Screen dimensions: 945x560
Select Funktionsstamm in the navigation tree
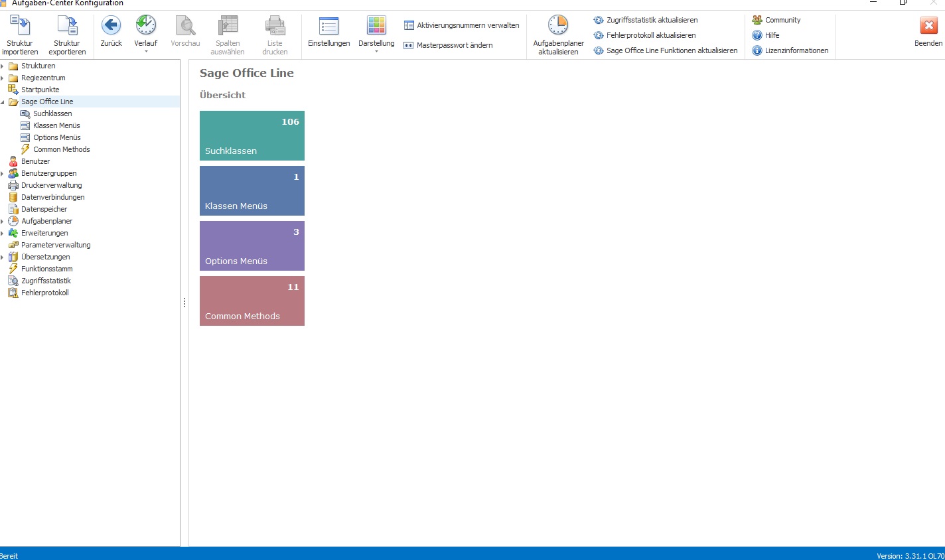(46, 269)
